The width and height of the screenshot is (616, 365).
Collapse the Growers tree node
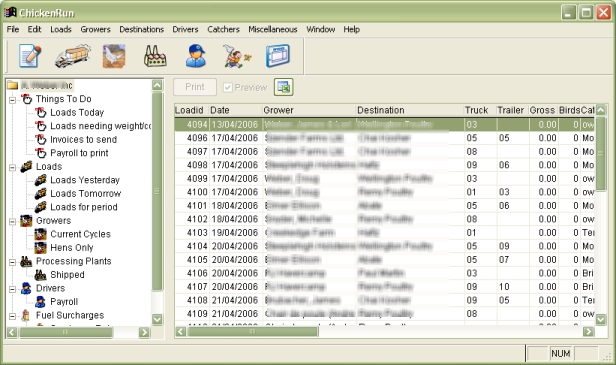13,221
